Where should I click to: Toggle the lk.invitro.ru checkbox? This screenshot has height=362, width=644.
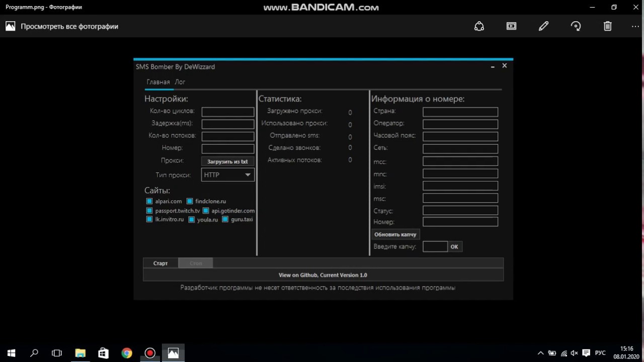tap(149, 219)
